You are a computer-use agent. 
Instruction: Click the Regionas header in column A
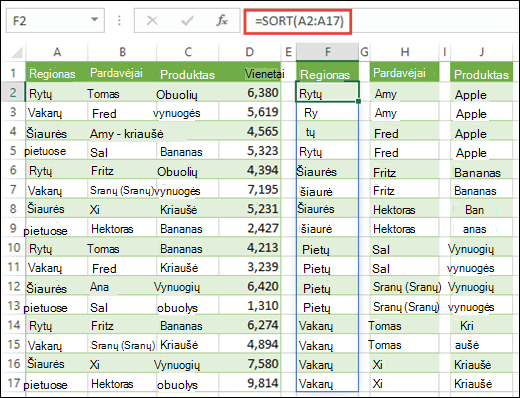[x=57, y=72]
